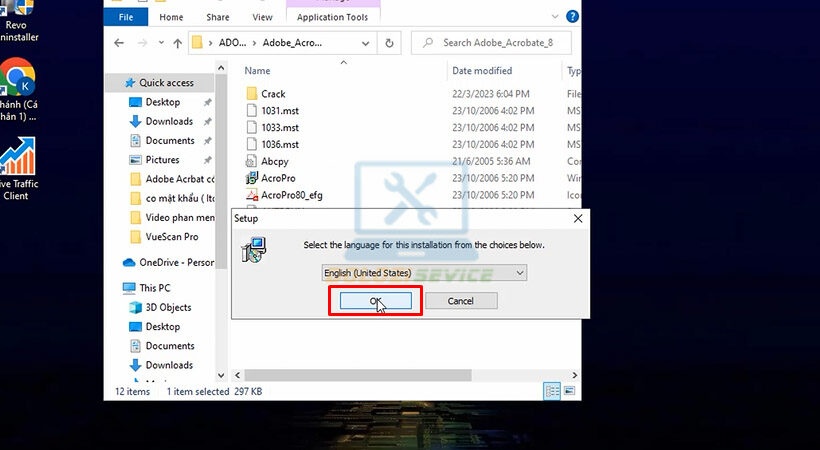
Task: Click the Explorer help question mark icon
Action: [573, 17]
